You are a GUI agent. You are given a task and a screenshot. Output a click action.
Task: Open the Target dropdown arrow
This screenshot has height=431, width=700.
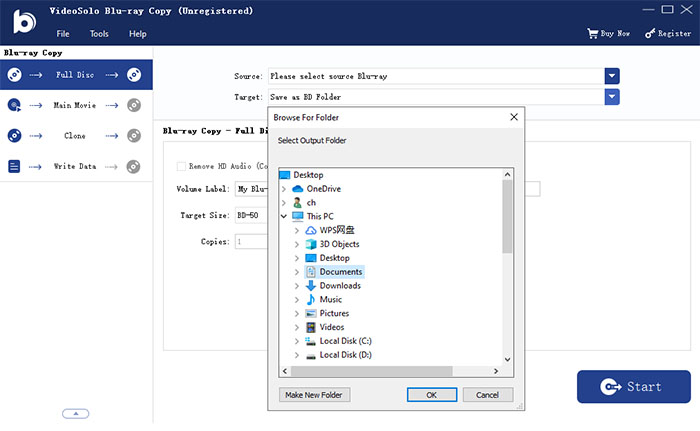click(x=612, y=97)
